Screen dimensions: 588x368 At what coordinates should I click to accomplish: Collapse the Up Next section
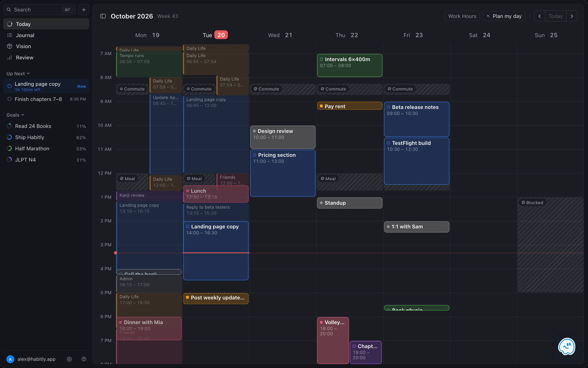(18, 74)
